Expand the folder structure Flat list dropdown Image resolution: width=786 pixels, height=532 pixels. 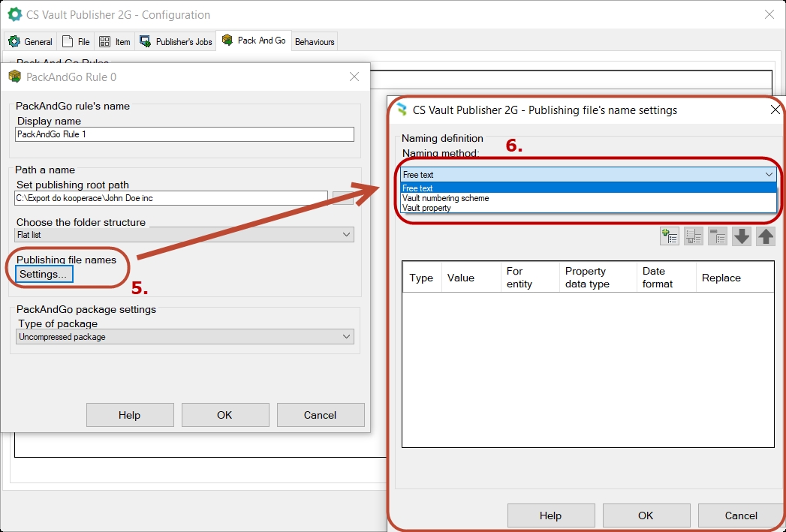(346, 235)
